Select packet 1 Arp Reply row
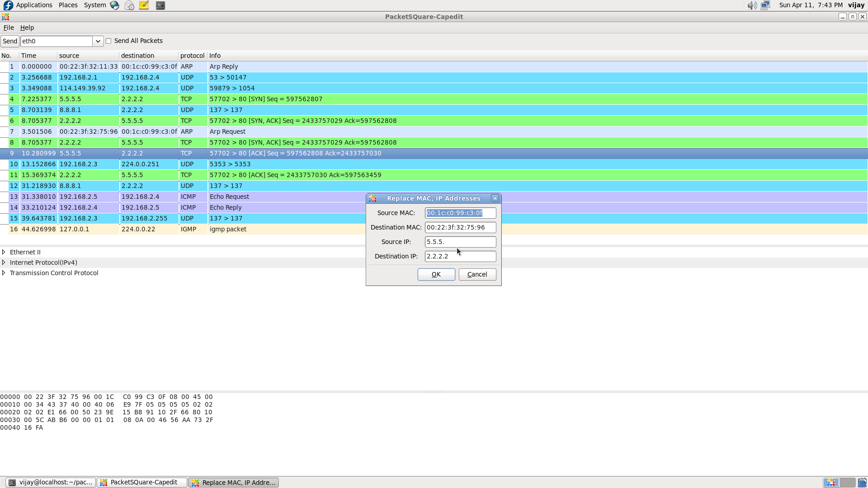The height and width of the screenshot is (488, 868). pyautogui.click(x=434, y=66)
